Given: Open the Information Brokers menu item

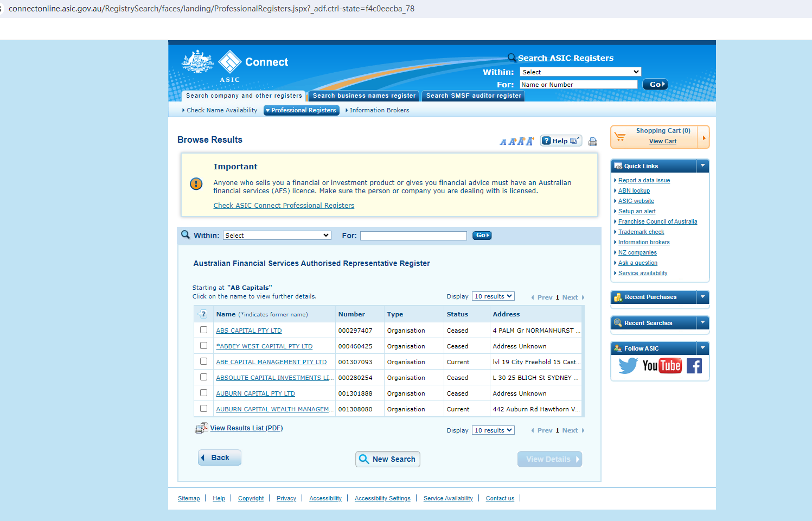Looking at the screenshot, I should tap(379, 110).
